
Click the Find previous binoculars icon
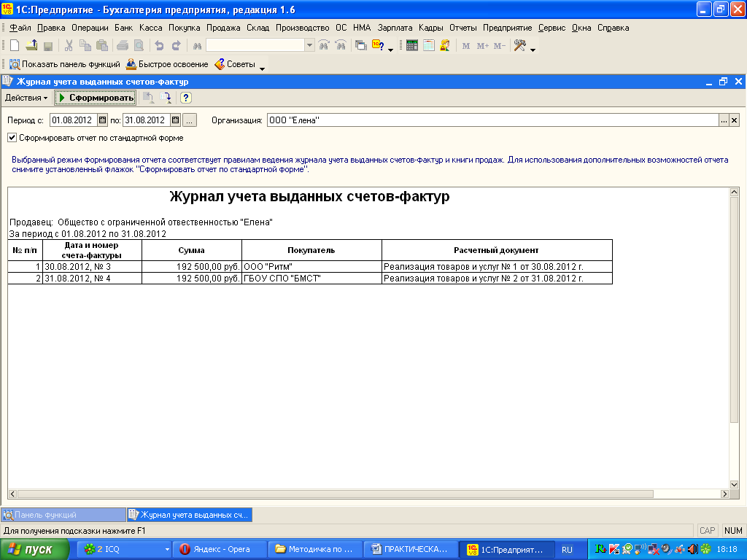pos(341,46)
